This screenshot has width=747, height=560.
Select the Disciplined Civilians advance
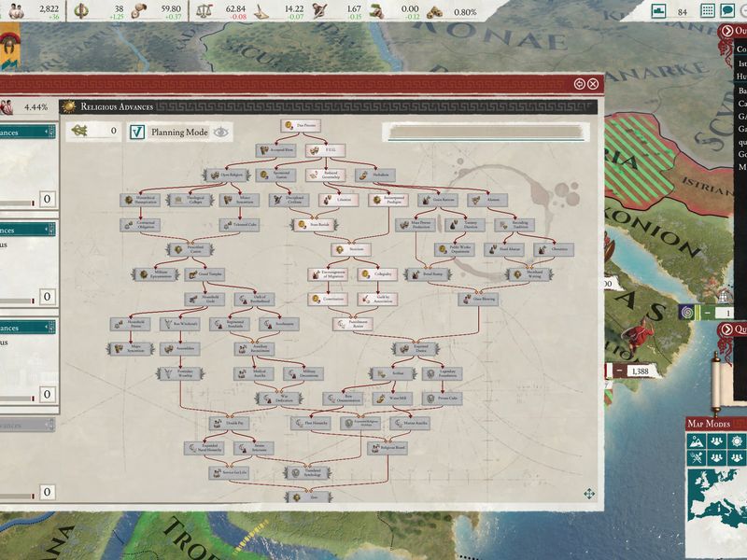click(x=289, y=200)
